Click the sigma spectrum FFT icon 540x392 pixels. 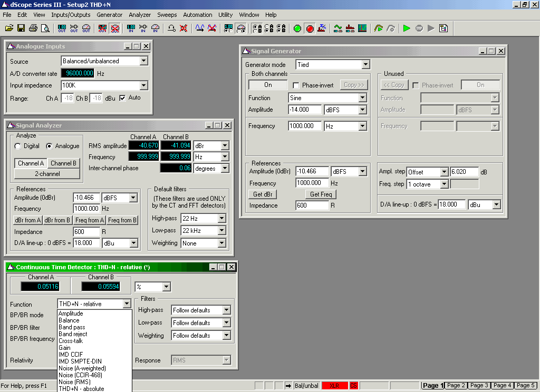tap(322, 28)
